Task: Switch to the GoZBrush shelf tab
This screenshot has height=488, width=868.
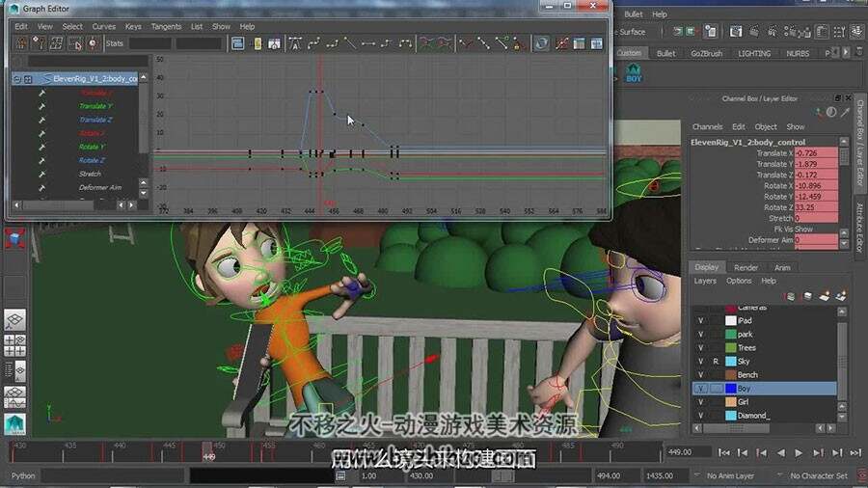Action: point(706,54)
